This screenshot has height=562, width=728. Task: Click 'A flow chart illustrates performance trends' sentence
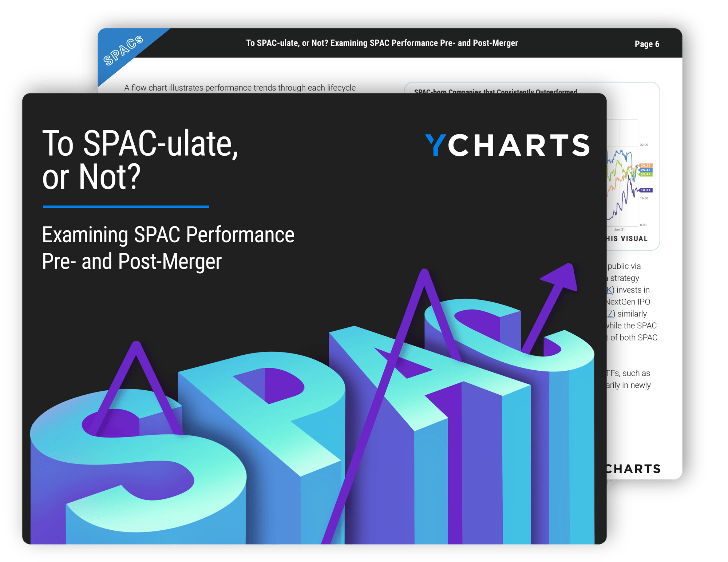tap(240, 88)
